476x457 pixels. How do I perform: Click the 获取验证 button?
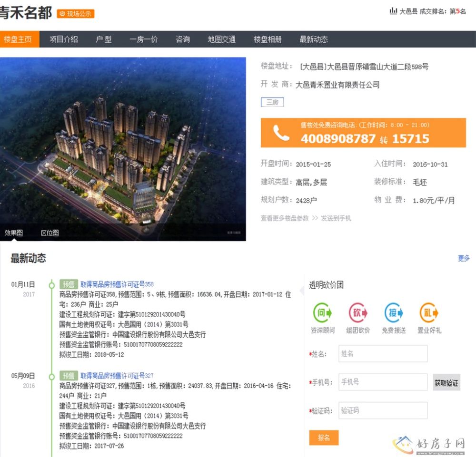[446, 382]
